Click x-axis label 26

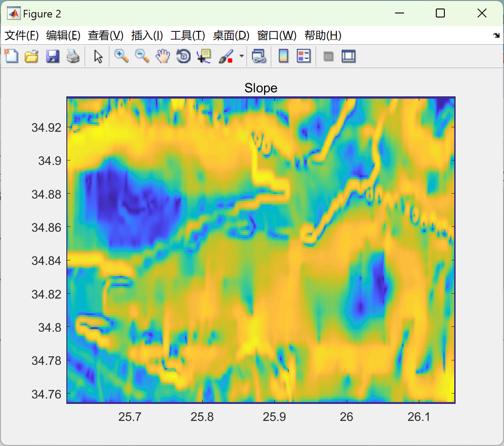(x=347, y=417)
